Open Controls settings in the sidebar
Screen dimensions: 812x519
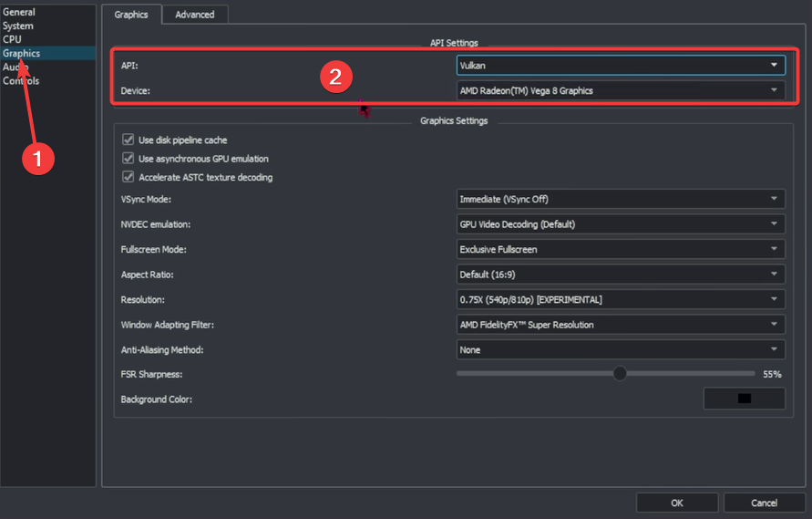[21, 81]
